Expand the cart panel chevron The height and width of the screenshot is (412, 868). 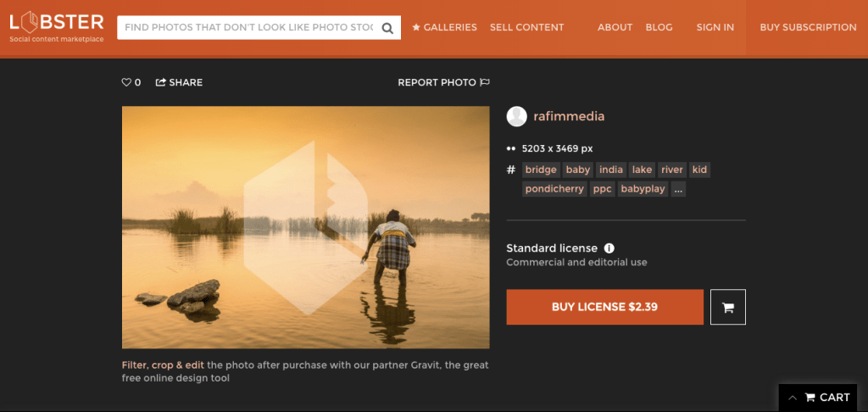coord(793,397)
